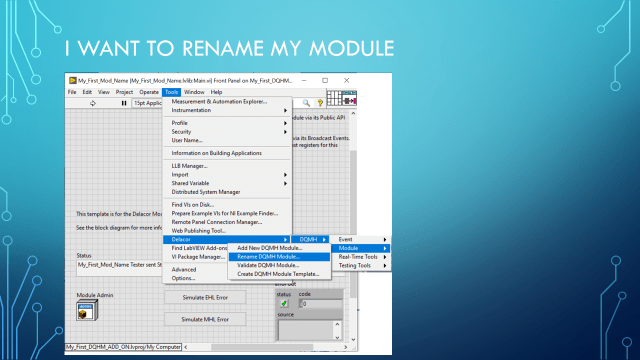This screenshot has width=640, height=360.
Task: Click the My_First_DQHM_ADD_ON.lvproj/My Computer context label
Action: coord(123,347)
